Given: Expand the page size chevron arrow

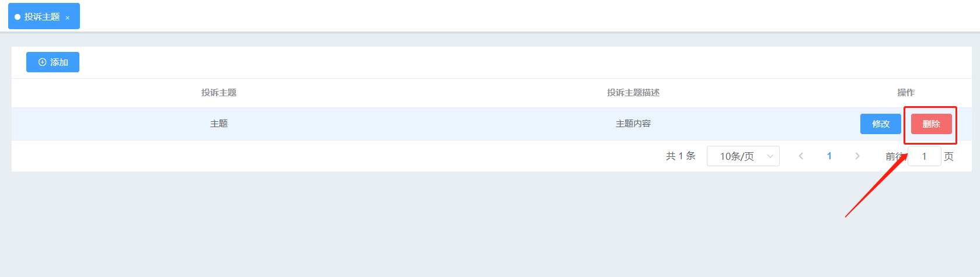Looking at the screenshot, I should (770, 156).
